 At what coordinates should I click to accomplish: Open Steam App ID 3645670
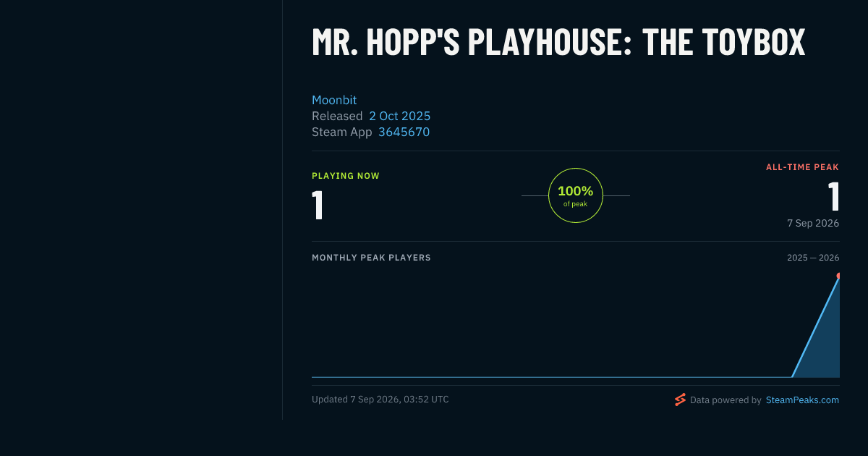tap(404, 132)
